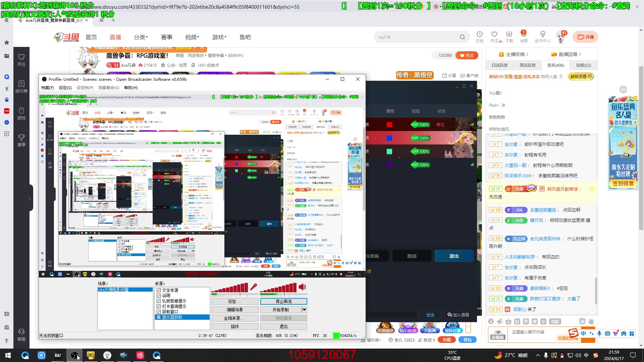Mute the OBS microphone icon
This screenshot has height=362, width=644.
click(x=254, y=287)
